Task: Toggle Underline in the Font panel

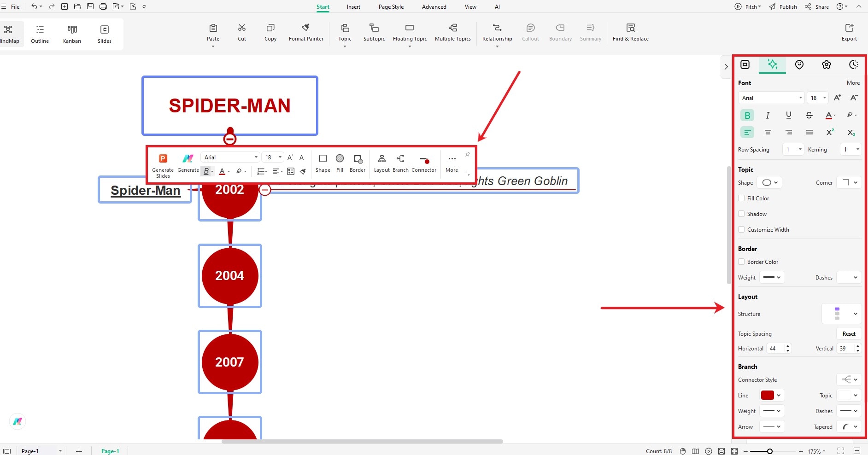Action: (x=788, y=115)
